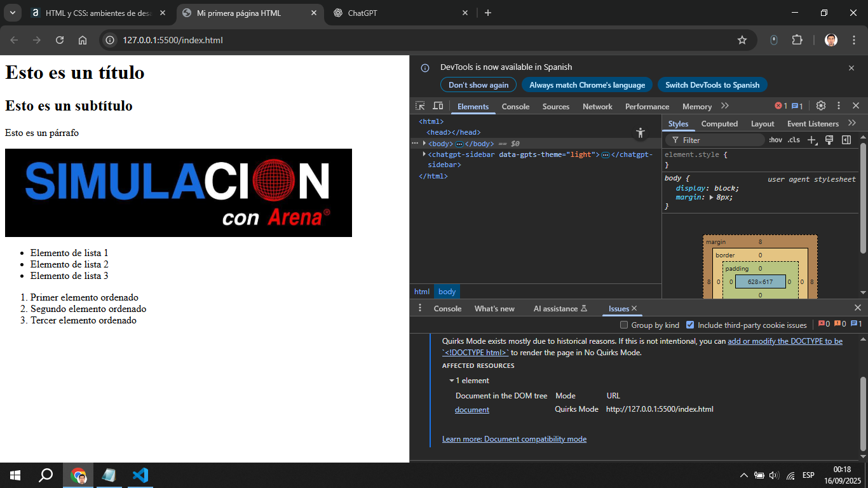Open the Chrome main menu
Image resolution: width=868 pixels, height=488 pixels.
(853, 40)
